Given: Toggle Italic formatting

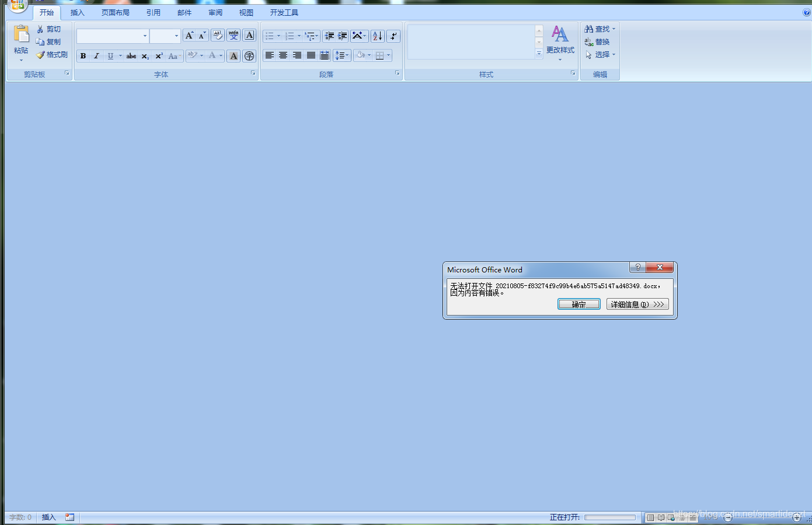Looking at the screenshot, I should (x=96, y=56).
